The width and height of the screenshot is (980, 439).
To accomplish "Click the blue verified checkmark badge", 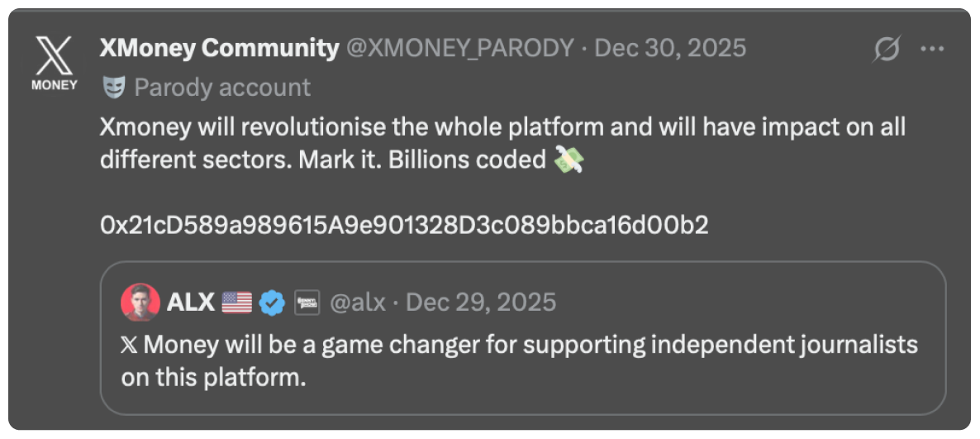I will pos(271,303).
